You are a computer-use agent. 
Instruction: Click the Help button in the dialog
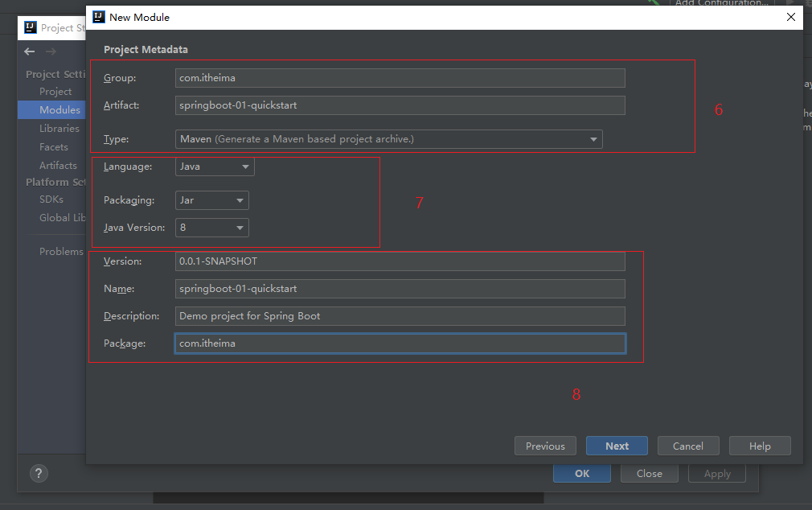759,446
